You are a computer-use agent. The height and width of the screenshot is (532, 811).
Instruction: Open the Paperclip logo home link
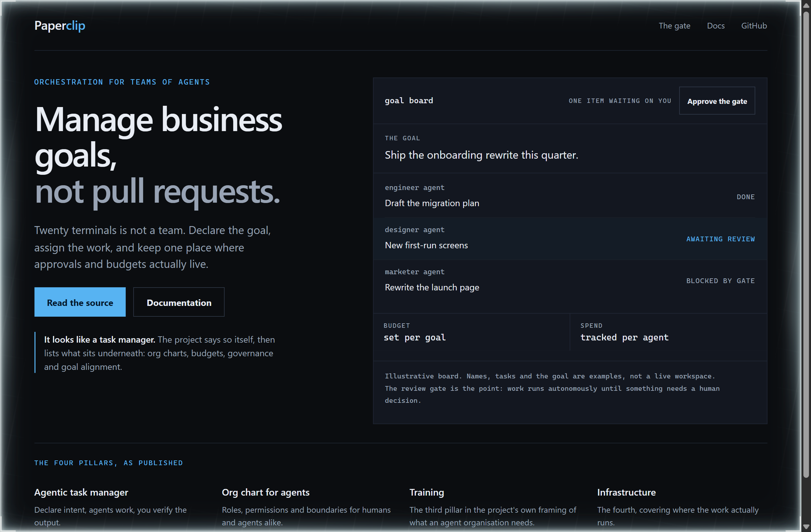coord(60,26)
